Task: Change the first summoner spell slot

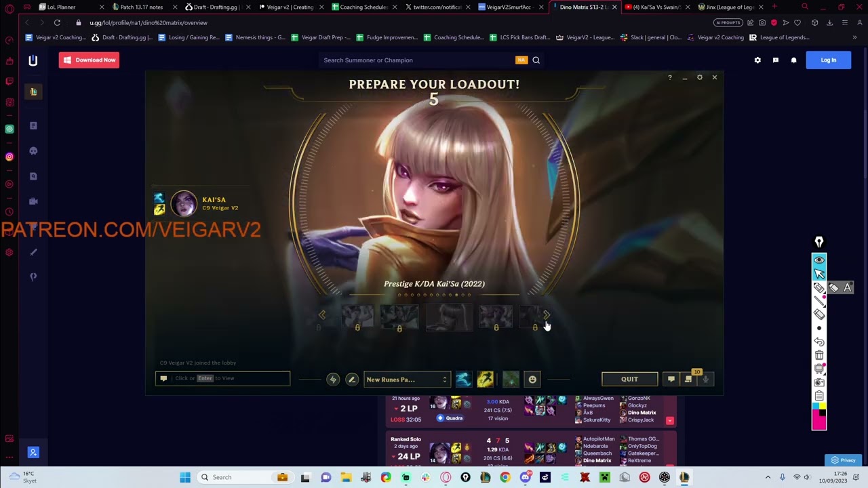Action: (x=463, y=380)
